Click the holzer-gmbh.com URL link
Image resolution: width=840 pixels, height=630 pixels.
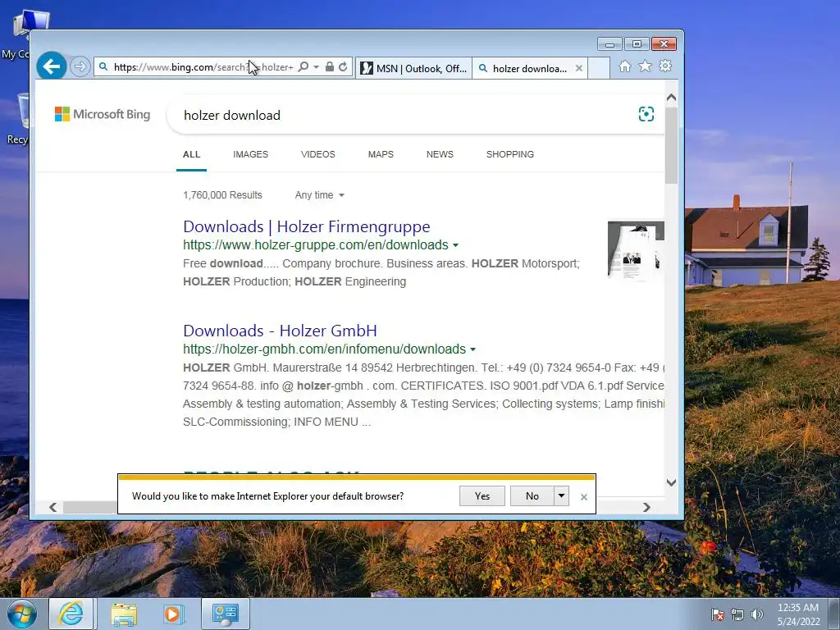click(325, 349)
